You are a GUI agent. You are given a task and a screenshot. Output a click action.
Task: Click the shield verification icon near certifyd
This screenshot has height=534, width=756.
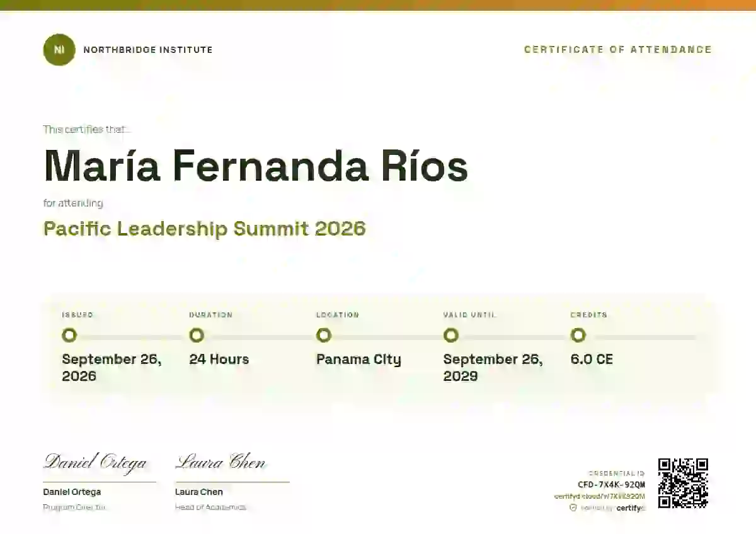click(x=573, y=508)
